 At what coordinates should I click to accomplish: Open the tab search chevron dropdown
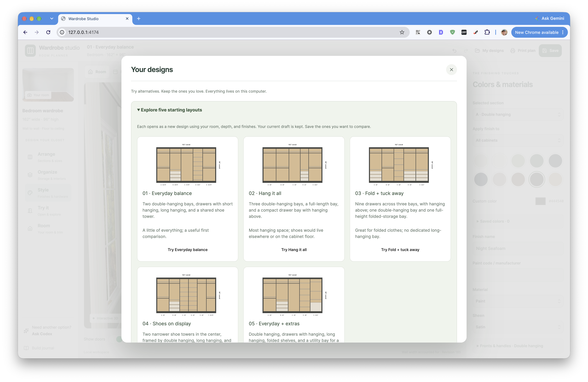tap(52, 19)
